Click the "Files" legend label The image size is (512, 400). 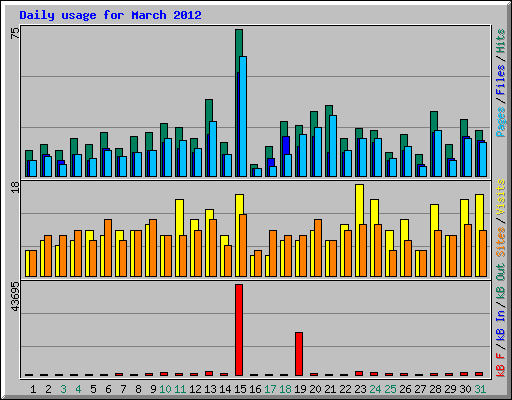point(500,79)
